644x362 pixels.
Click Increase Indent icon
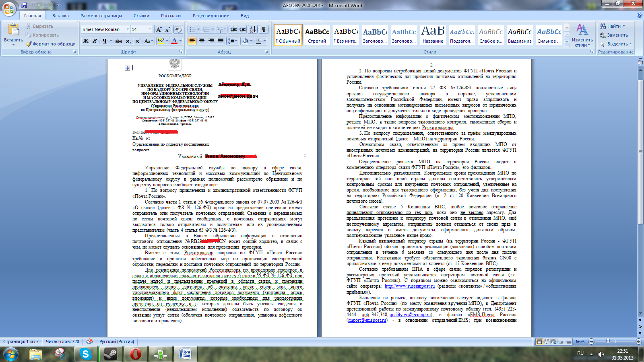[243, 29]
